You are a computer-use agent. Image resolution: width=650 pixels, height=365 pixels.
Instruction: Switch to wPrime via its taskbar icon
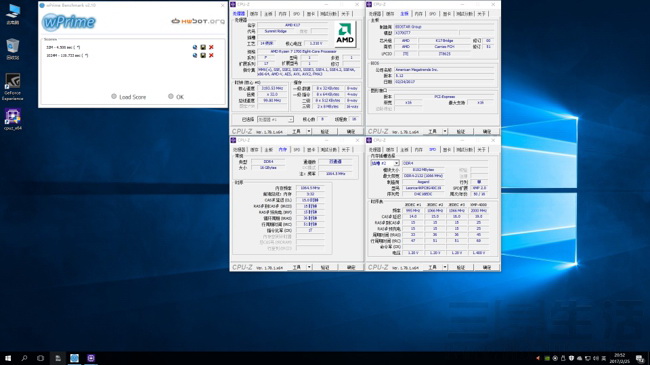pyautogui.click(x=74, y=358)
